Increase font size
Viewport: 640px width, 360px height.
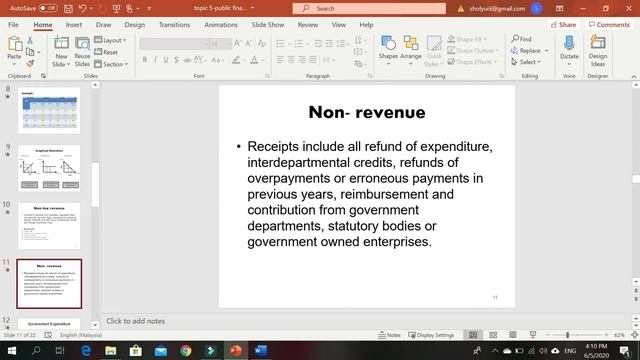coord(237,43)
